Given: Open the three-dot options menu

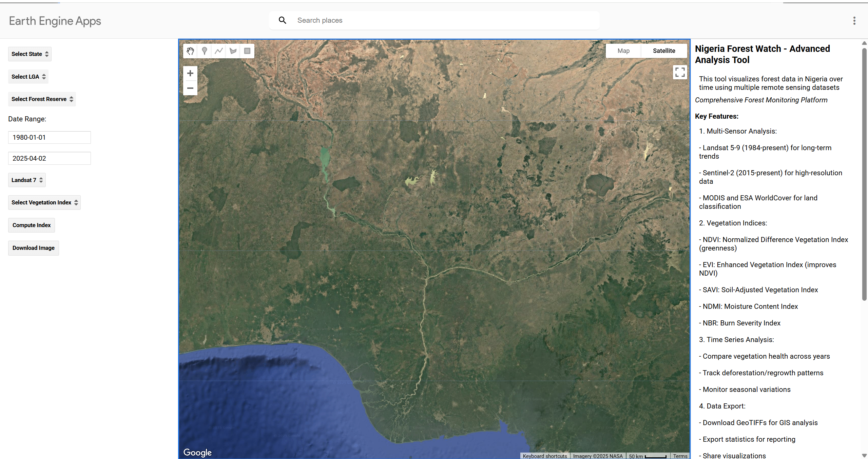Looking at the screenshot, I should (854, 21).
